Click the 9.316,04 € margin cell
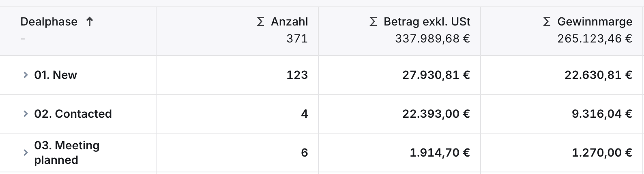 602,114
